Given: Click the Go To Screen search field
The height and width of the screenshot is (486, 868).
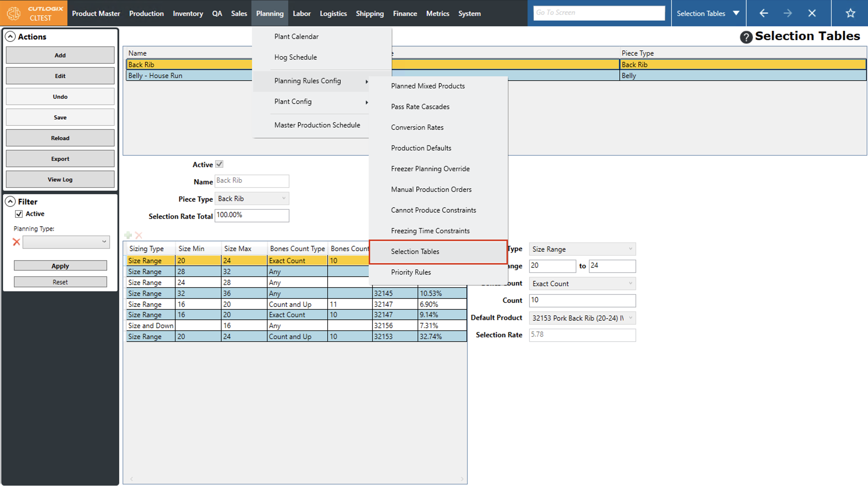Looking at the screenshot, I should [x=599, y=13].
